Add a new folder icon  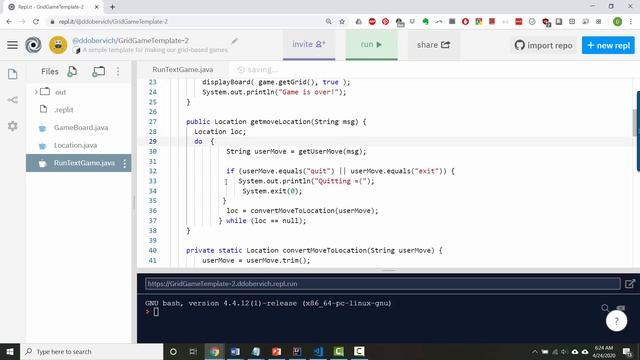pos(98,71)
